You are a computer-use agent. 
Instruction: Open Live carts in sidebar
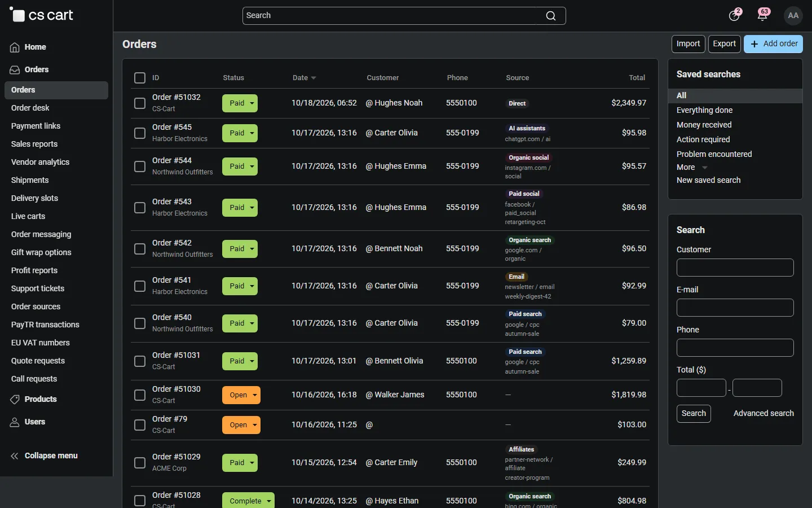pos(28,216)
